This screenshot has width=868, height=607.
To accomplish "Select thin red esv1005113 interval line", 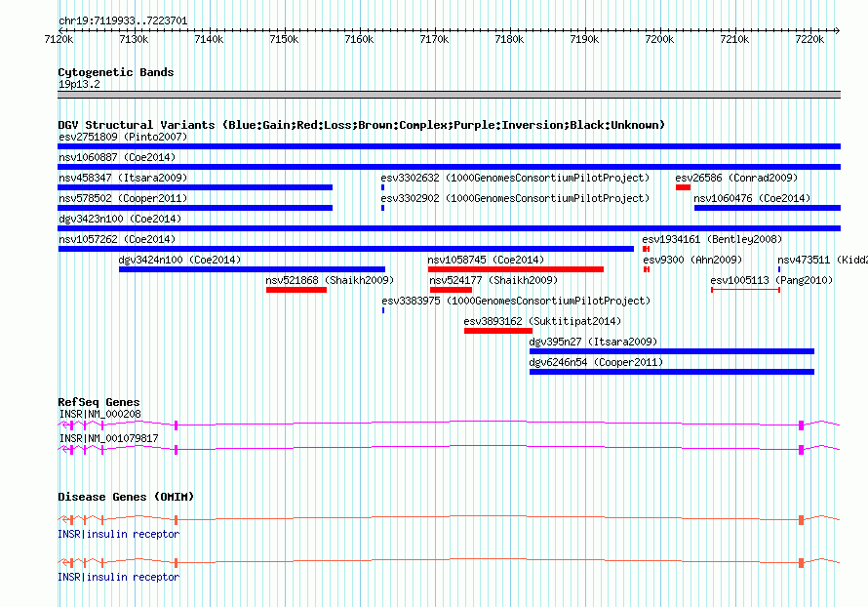I will click(746, 290).
